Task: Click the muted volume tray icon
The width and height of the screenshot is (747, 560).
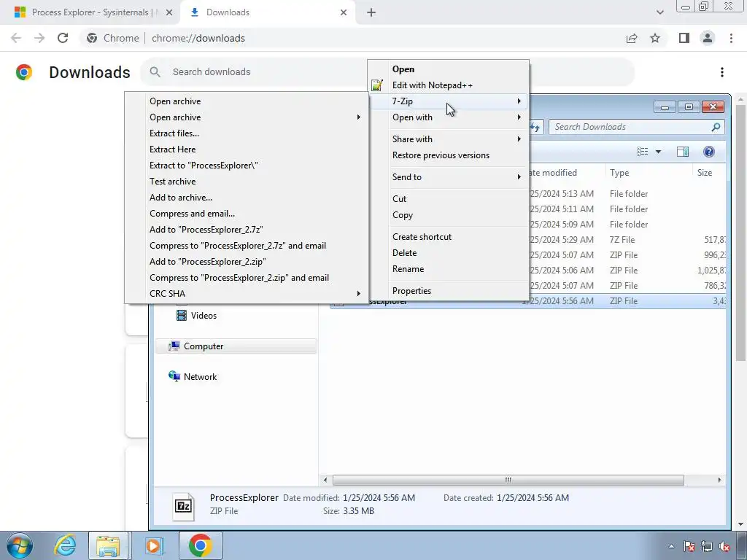Action: click(x=724, y=546)
